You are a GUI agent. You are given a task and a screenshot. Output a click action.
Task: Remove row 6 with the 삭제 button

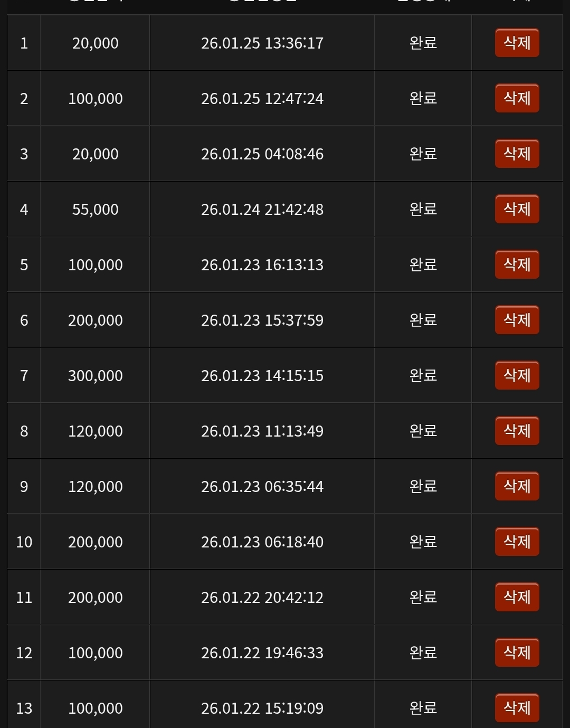point(517,320)
